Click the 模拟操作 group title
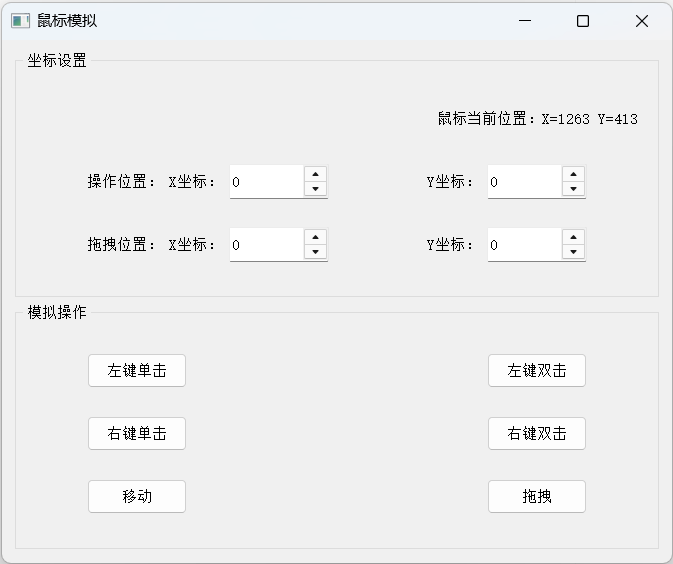 point(57,312)
